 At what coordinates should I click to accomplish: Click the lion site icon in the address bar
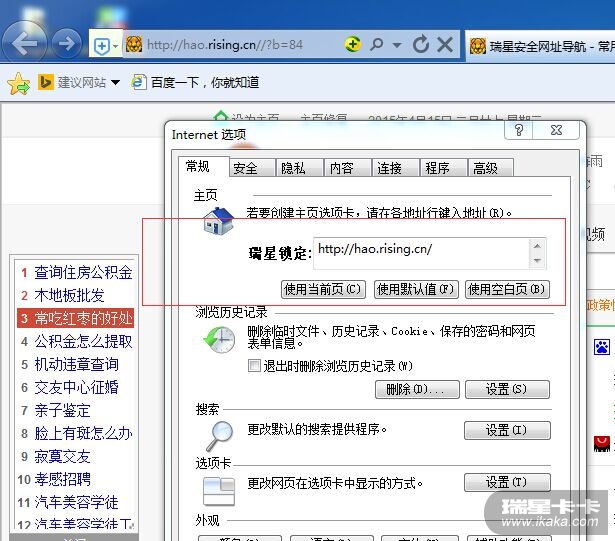tap(134, 45)
